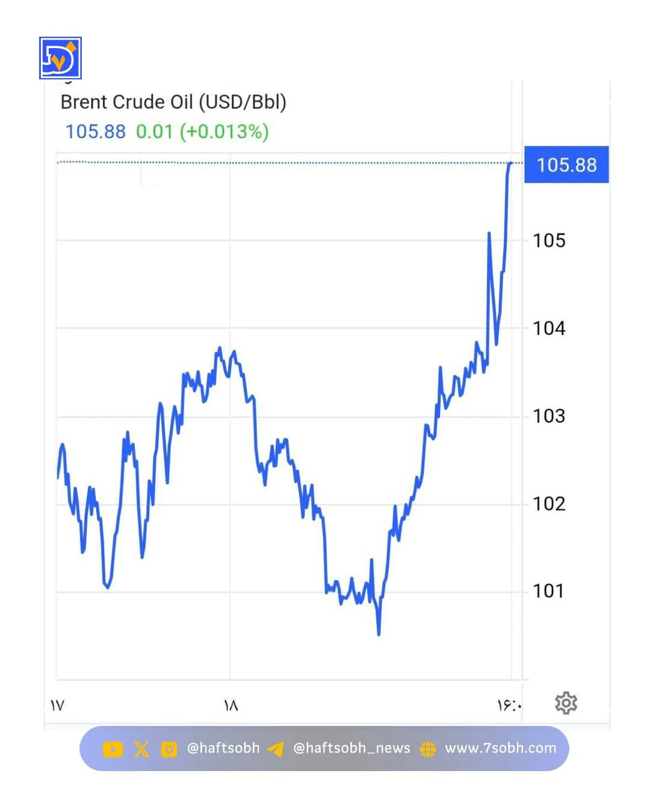
Task: Open the YouTube icon in footer
Action: click(113, 749)
